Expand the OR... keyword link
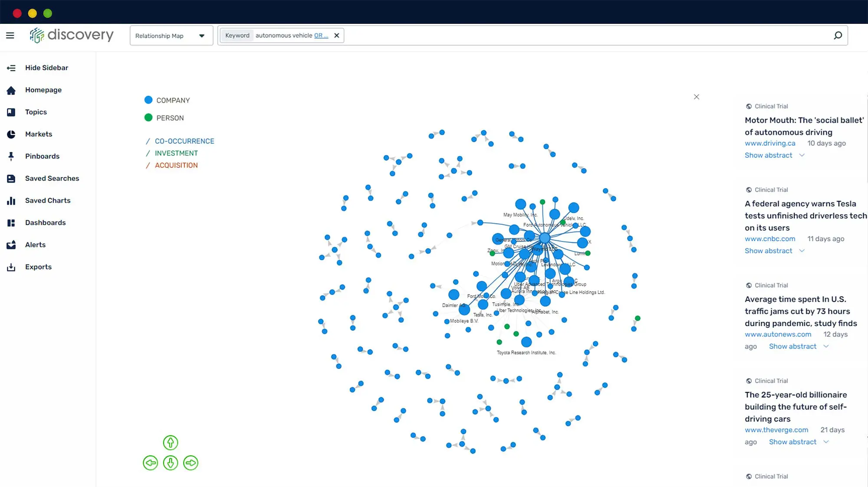The height and width of the screenshot is (487, 868). 321,36
